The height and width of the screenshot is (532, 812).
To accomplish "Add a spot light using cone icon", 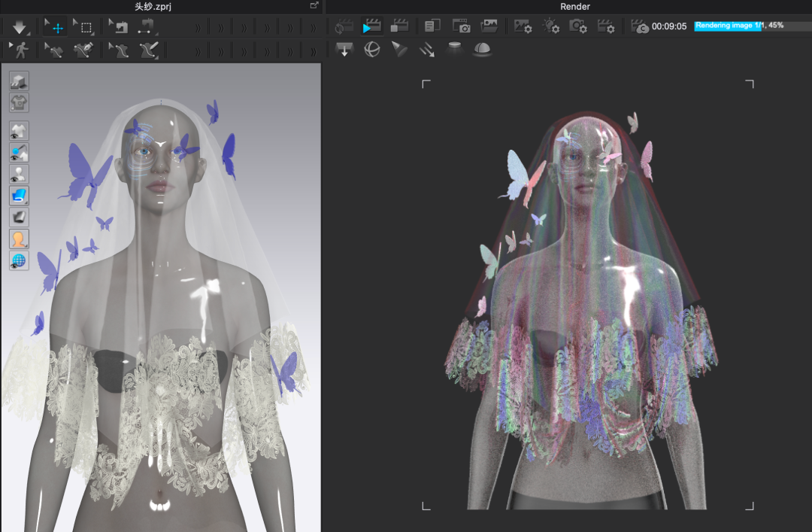I will coord(399,49).
